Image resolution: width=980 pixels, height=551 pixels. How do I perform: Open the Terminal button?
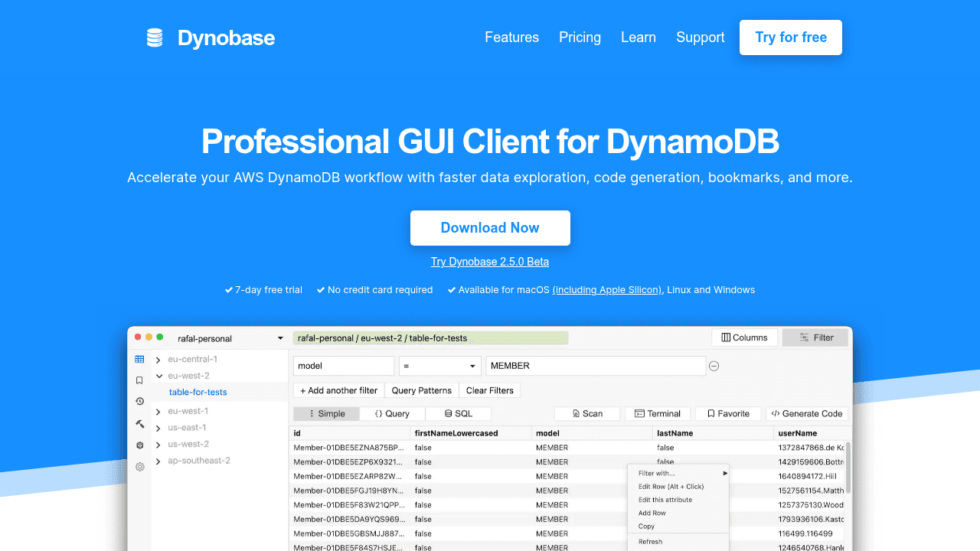pyautogui.click(x=658, y=413)
